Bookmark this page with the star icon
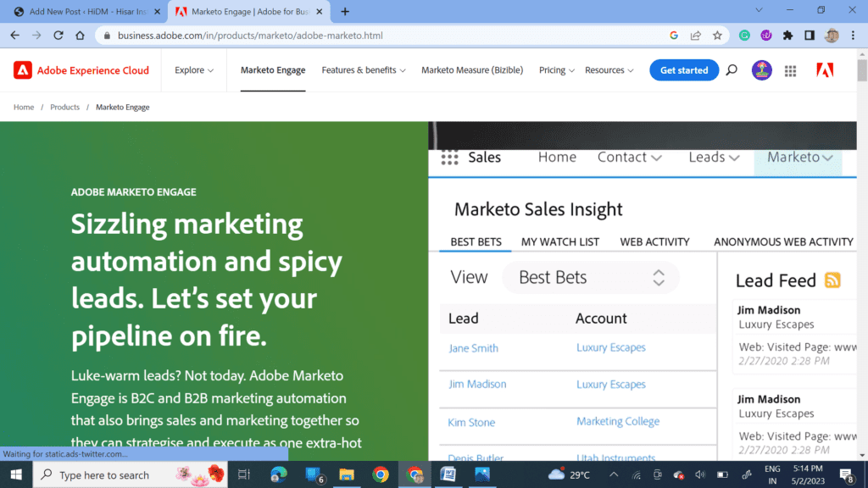The width and height of the screenshot is (868, 488). click(x=717, y=36)
